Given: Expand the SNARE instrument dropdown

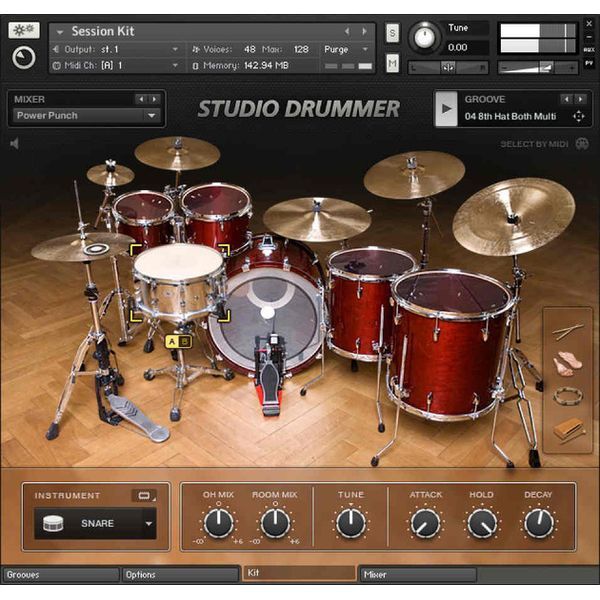Looking at the screenshot, I should click(149, 523).
